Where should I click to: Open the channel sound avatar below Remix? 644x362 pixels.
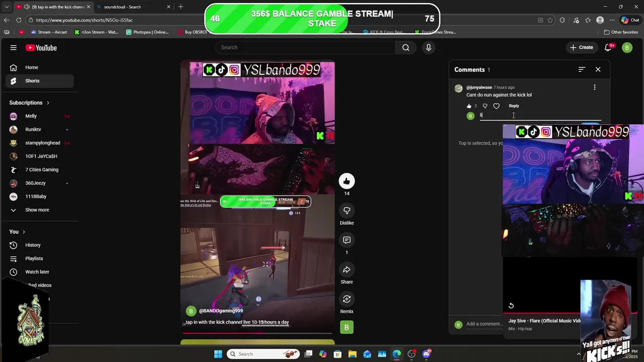click(347, 328)
